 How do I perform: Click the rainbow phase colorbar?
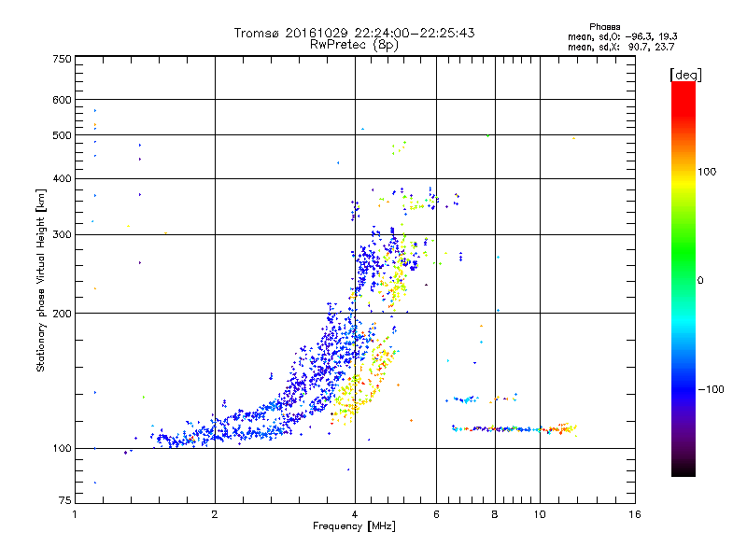click(684, 279)
